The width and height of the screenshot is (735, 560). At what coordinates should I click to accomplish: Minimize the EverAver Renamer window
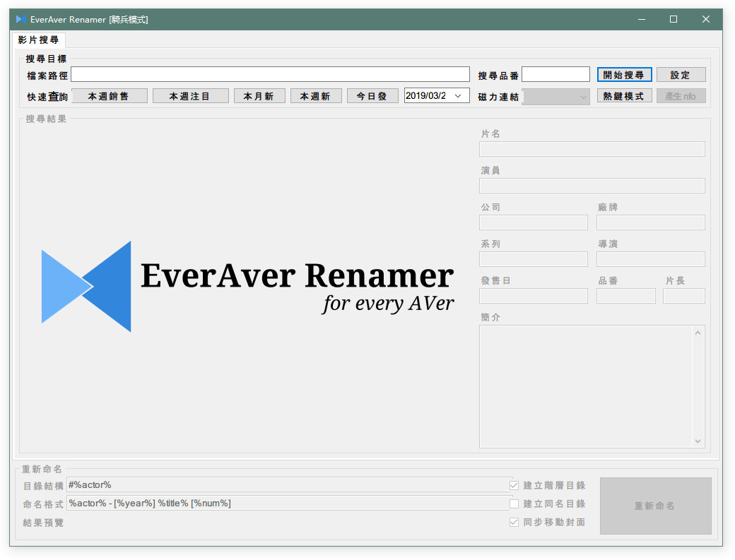tap(642, 19)
